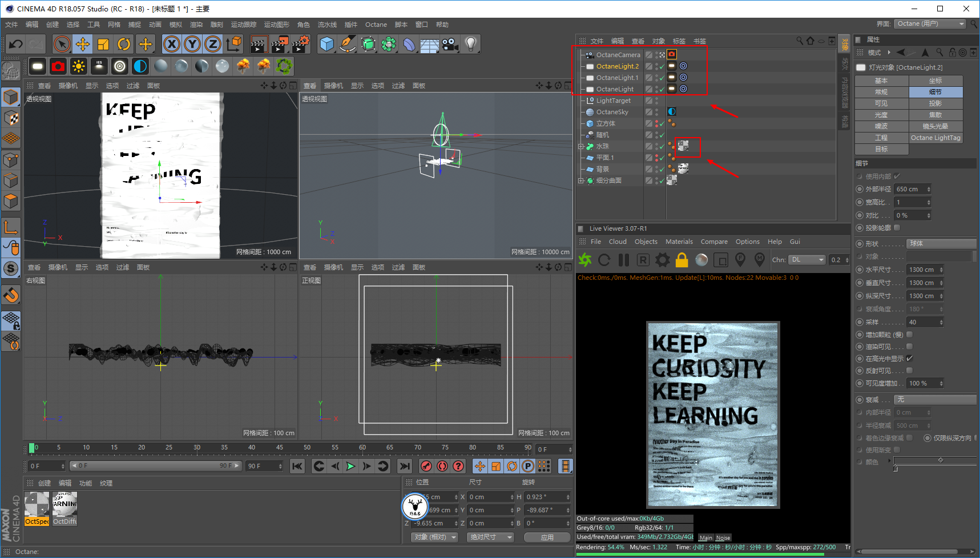Start Octane Live Viewer render logo
The width and height of the screenshot is (980, 558).
pos(585,260)
